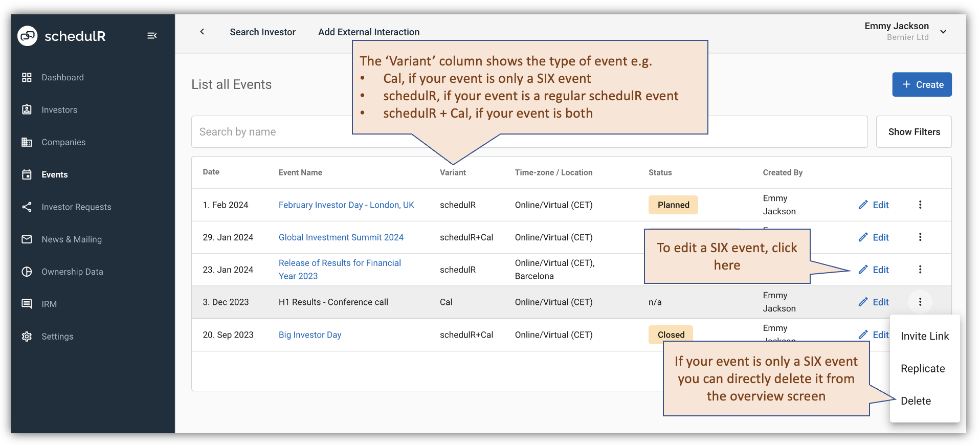Click the Closed status badge
Screen dimensions: 980x445
[x=671, y=335]
